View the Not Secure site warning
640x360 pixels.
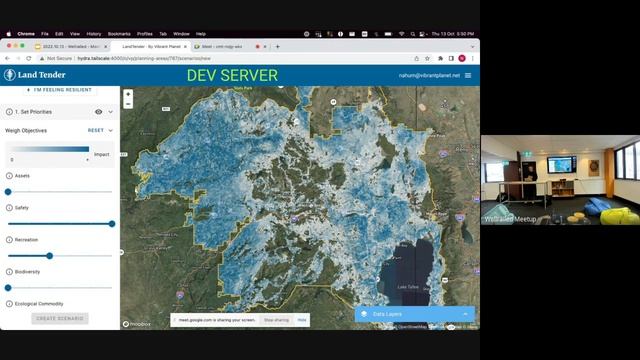click(56, 58)
